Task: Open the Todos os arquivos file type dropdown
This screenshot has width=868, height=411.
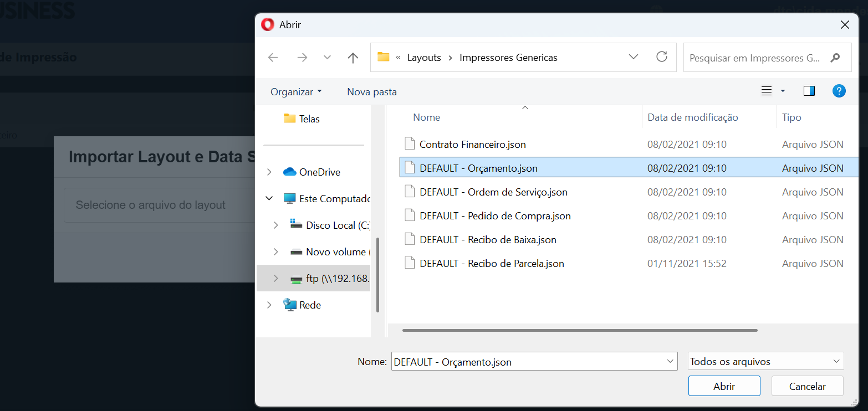Action: click(765, 361)
